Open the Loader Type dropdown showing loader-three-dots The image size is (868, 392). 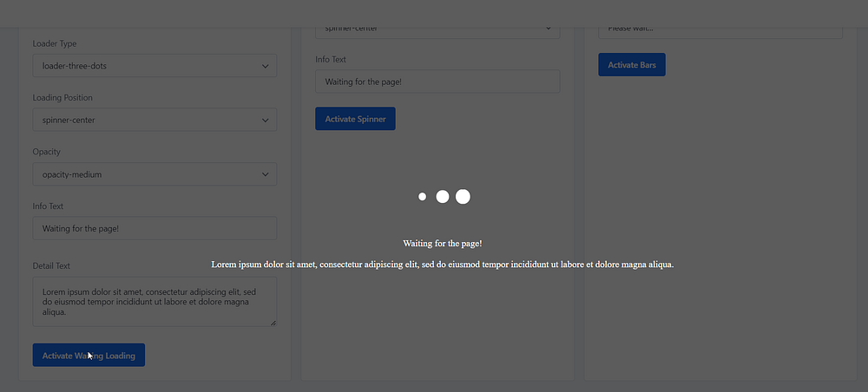click(x=155, y=66)
